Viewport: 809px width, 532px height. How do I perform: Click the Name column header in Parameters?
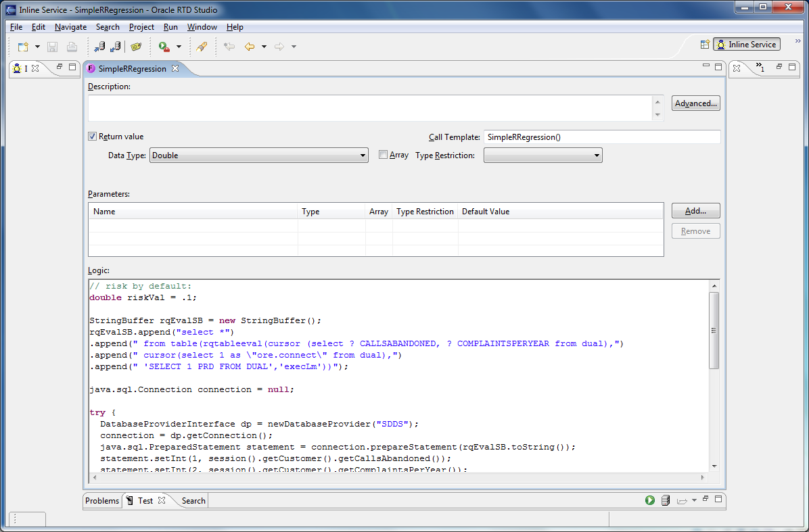[194, 212]
